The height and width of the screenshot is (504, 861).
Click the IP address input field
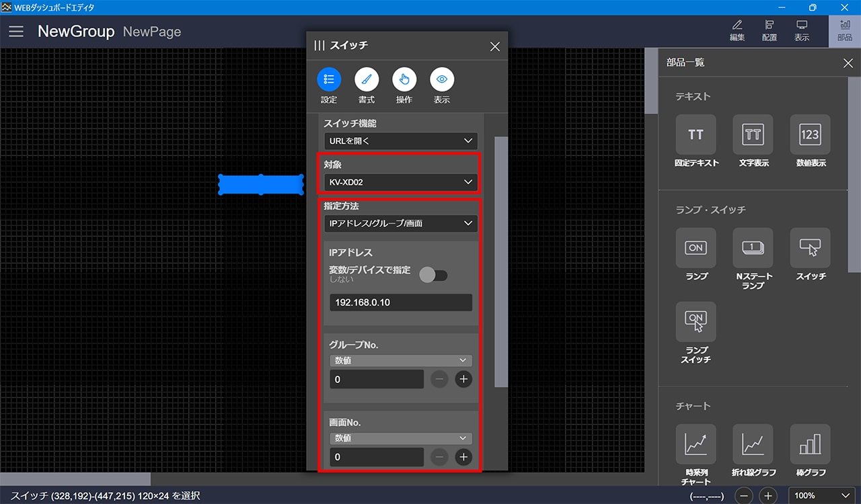[400, 302]
